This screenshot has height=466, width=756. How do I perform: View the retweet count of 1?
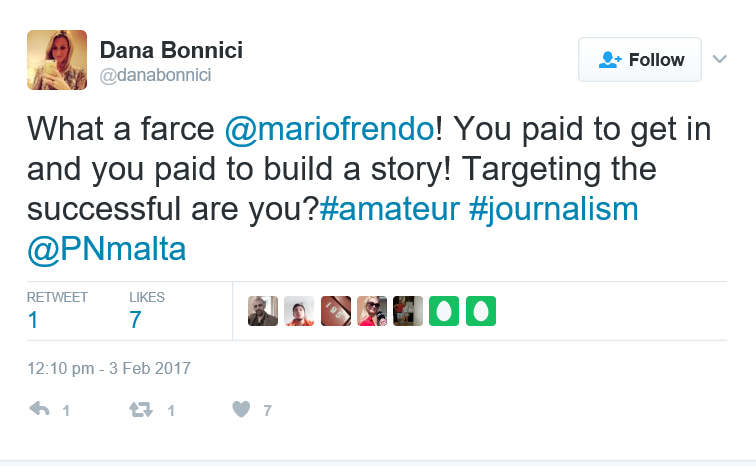[x=33, y=320]
